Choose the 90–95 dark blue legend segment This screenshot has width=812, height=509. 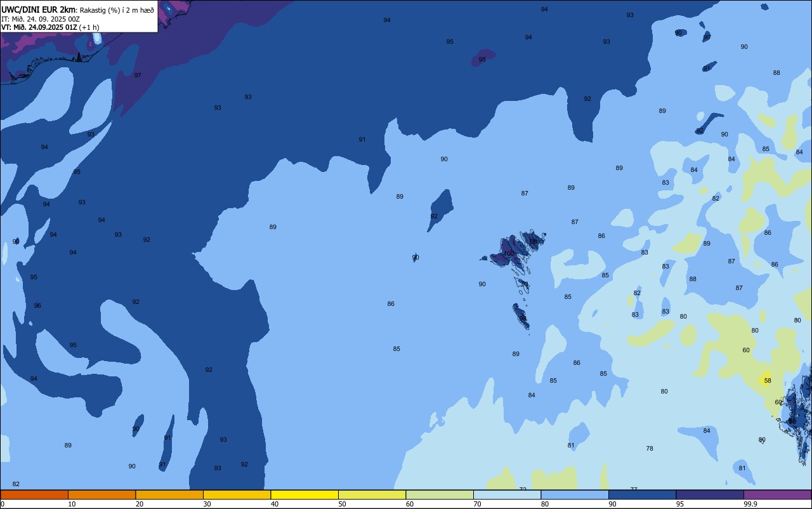tap(642, 494)
